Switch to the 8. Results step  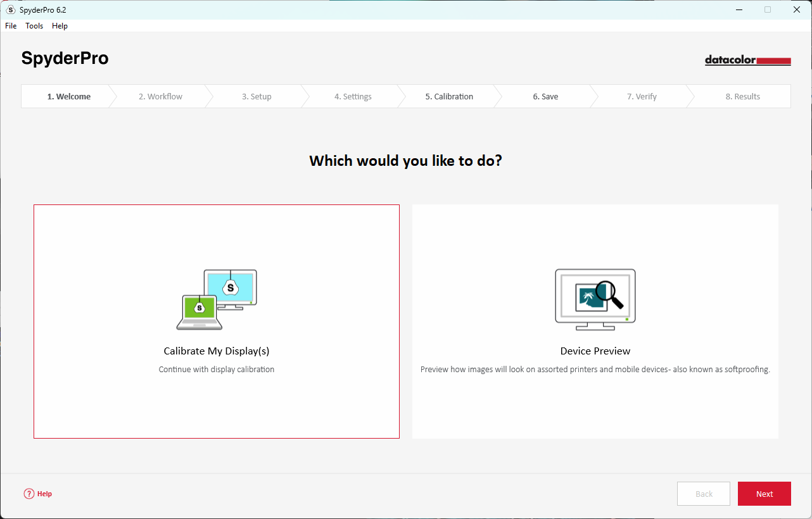pos(742,97)
